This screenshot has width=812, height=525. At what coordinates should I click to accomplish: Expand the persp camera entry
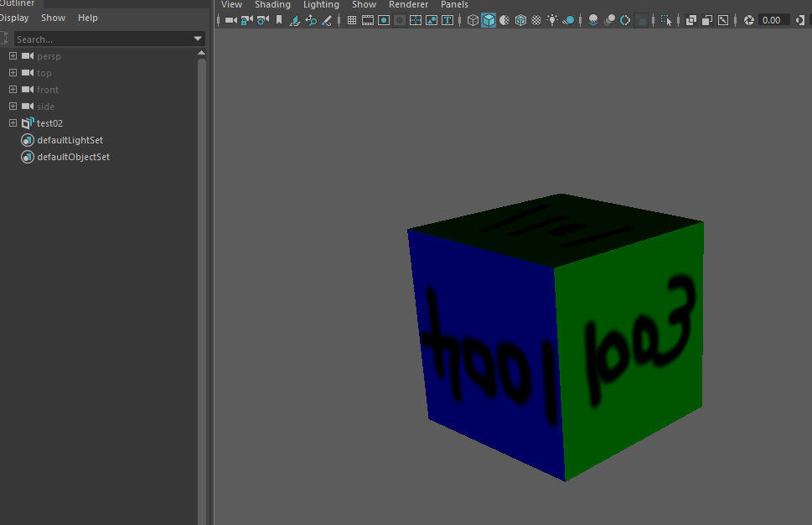point(13,56)
